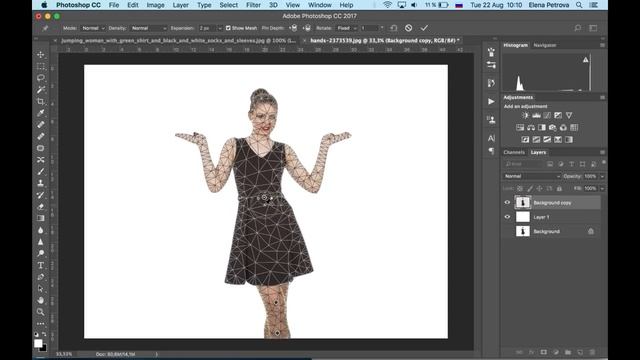The width and height of the screenshot is (640, 360).
Task: Click the foreground color swatch
Action: pyautogui.click(x=38, y=343)
